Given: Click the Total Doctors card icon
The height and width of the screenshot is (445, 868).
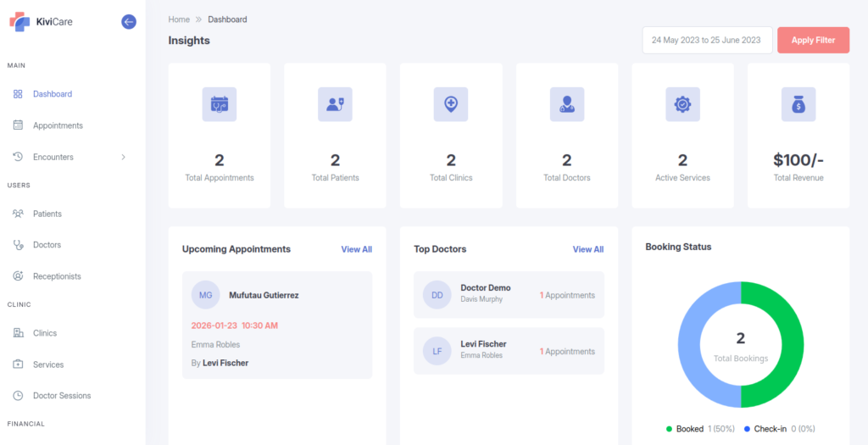Looking at the screenshot, I should pos(566,104).
